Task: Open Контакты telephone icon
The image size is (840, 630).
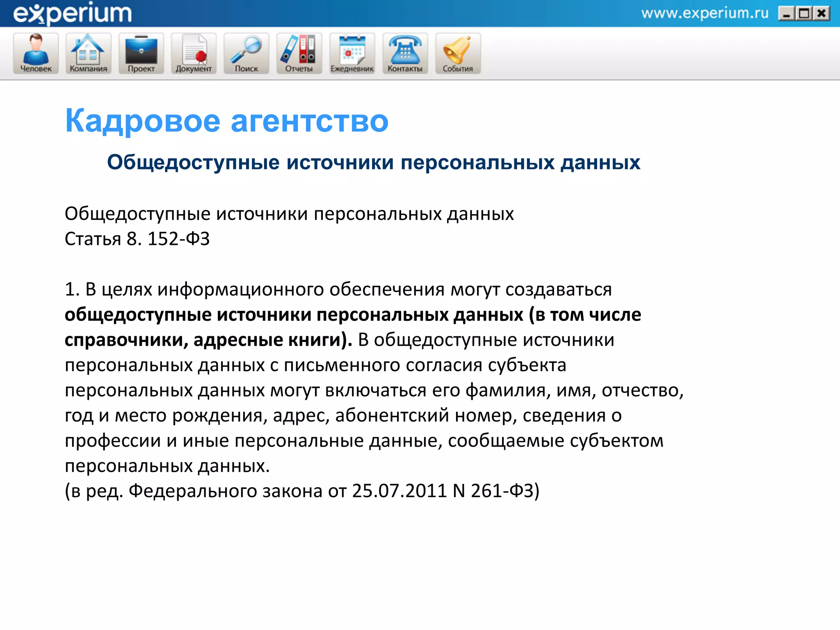Action: [405, 53]
